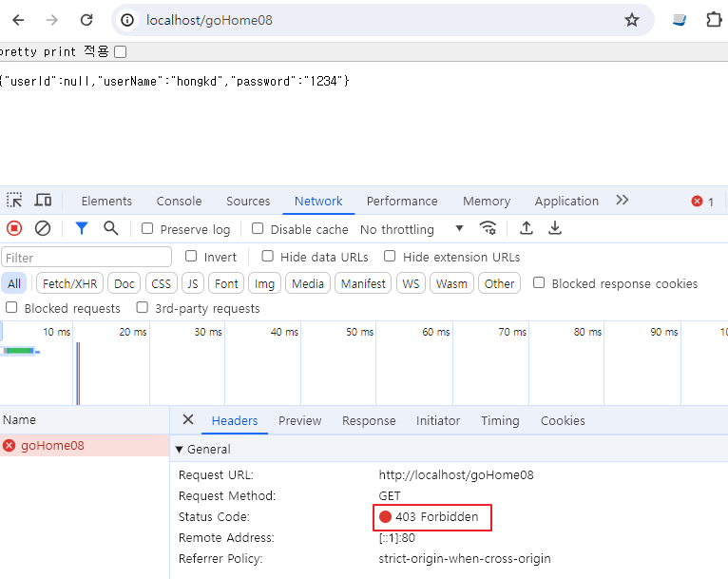Open network search magnifier
Image resolution: width=728 pixels, height=579 pixels.
(x=110, y=228)
